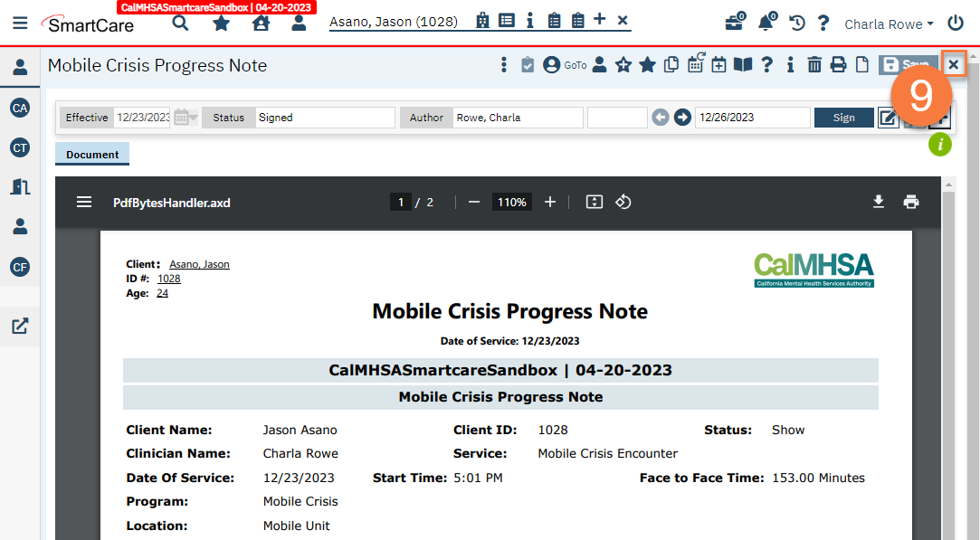Select the home icon in the header

[x=262, y=23]
